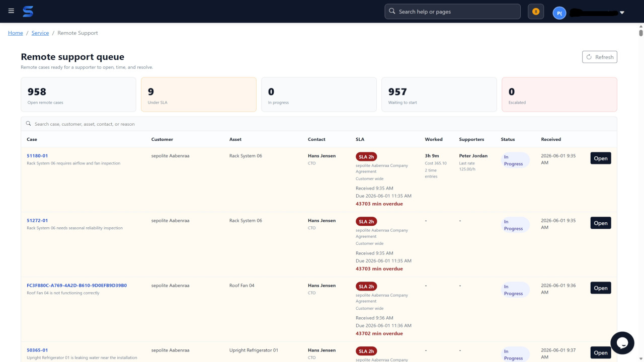644x362 pixels.
Task: Click the Refresh button
Action: (599, 57)
